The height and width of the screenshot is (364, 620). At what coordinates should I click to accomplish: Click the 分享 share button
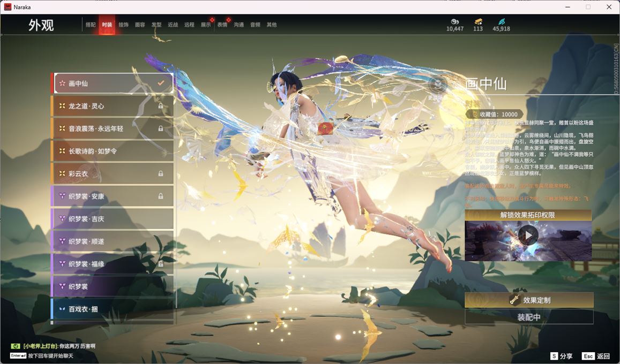coord(561,356)
